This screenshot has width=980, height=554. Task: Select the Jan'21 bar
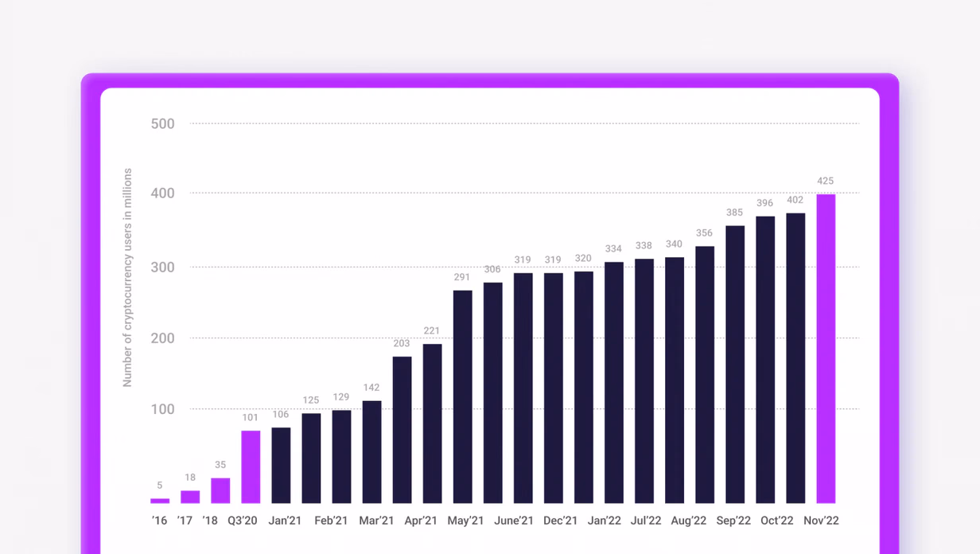(281, 465)
